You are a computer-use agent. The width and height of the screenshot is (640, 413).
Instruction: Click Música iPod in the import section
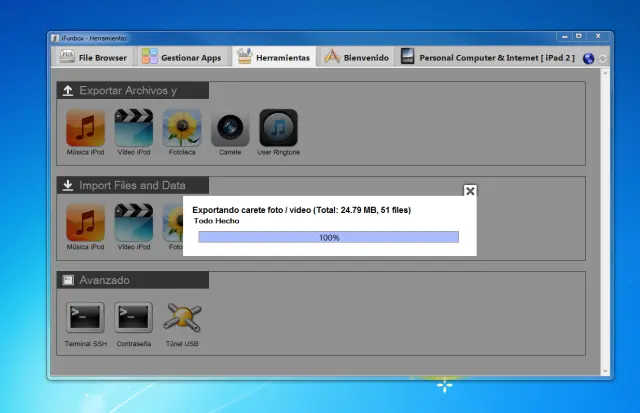pos(85,222)
